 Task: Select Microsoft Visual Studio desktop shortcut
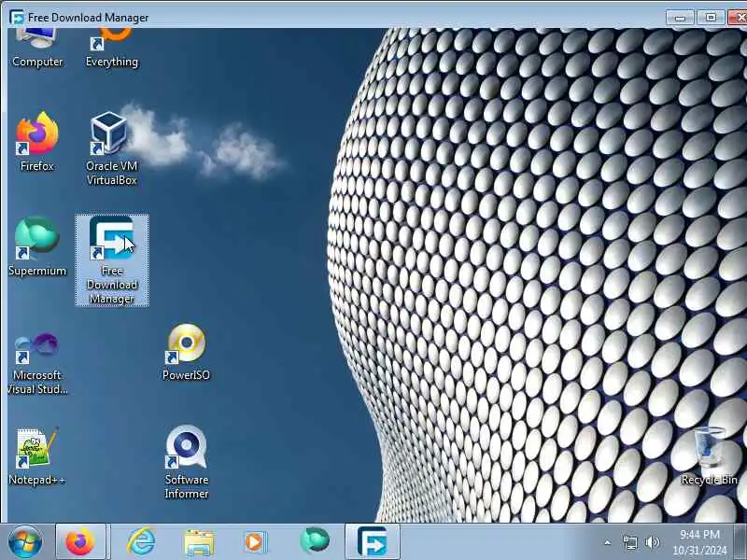[x=37, y=364]
